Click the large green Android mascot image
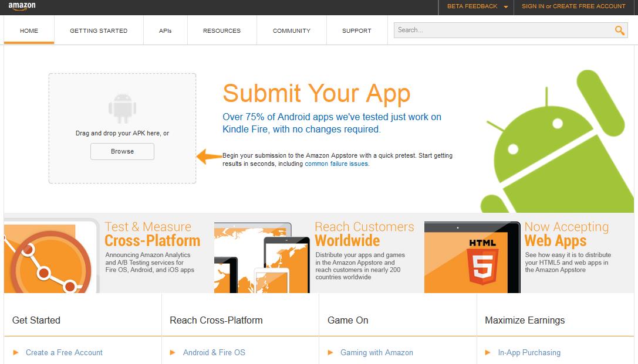638x364 pixels. tap(557, 141)
